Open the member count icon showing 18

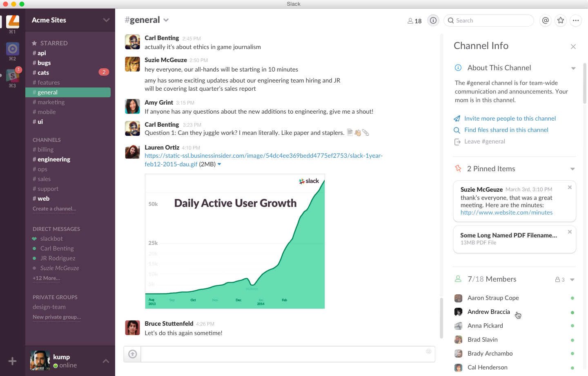pyautogui.click(x=414, y=21)
